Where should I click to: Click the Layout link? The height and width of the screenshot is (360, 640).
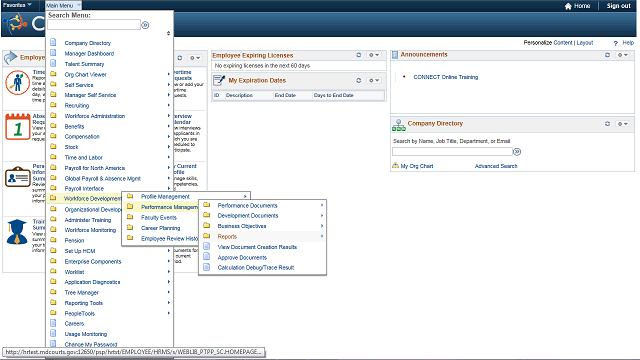[584, 43]
